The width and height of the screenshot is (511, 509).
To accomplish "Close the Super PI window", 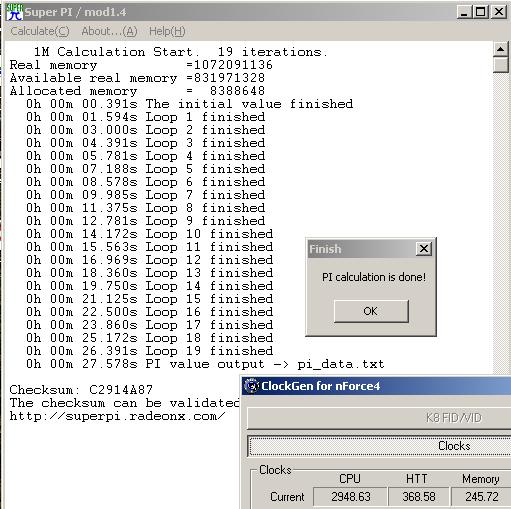I will 499,12.
